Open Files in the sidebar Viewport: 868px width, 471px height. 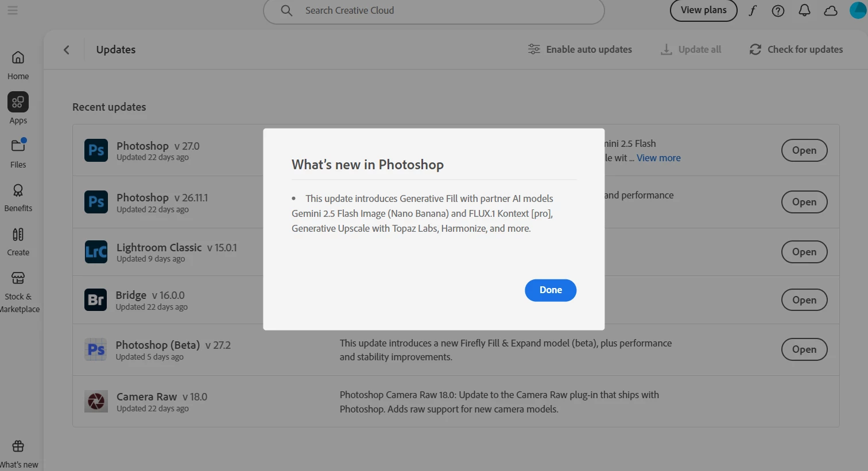(x=18, y=153)
